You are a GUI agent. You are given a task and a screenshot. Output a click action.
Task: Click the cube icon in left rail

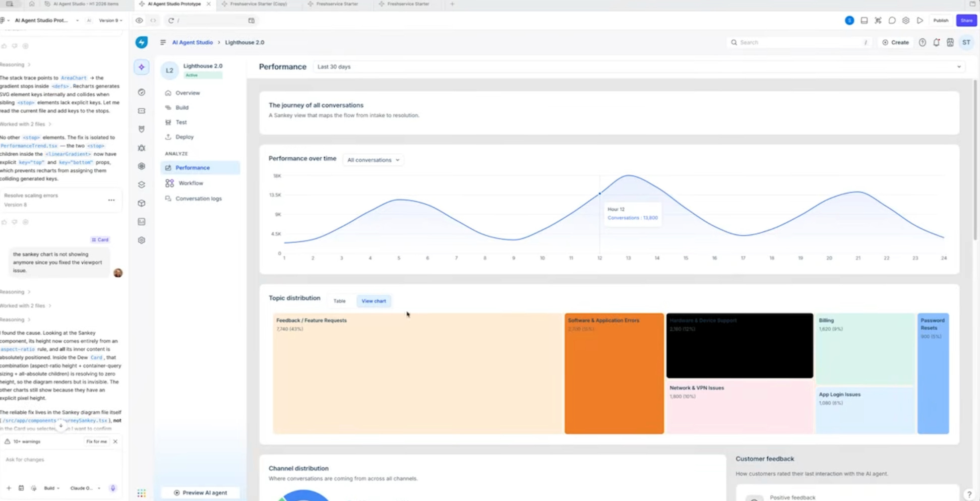click(142, 203)
